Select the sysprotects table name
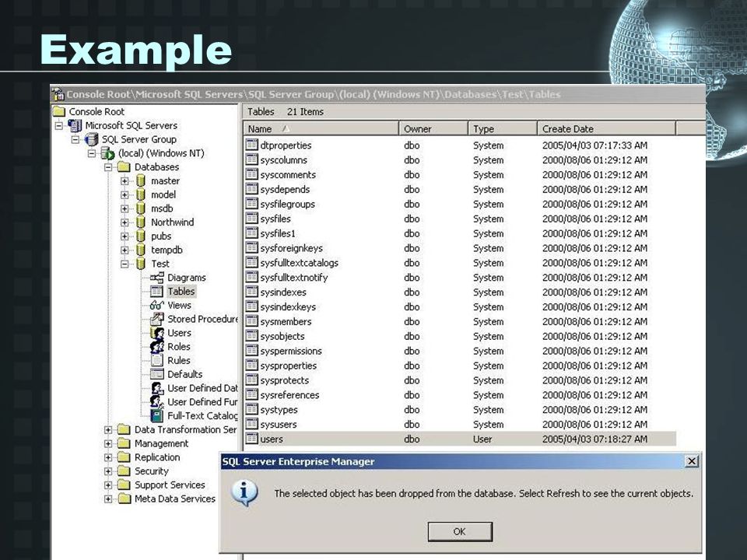Image resolution: width=747 pixels, height=560 pixels. click(285, 380)
